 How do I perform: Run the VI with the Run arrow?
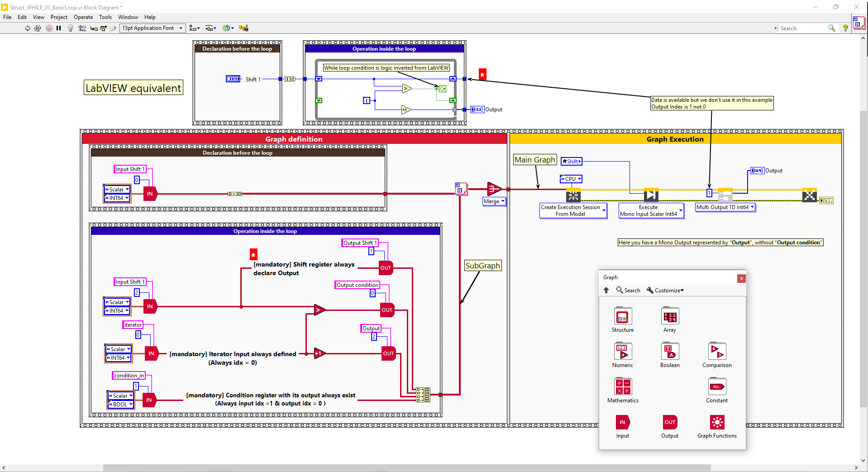tap(28, 28)
